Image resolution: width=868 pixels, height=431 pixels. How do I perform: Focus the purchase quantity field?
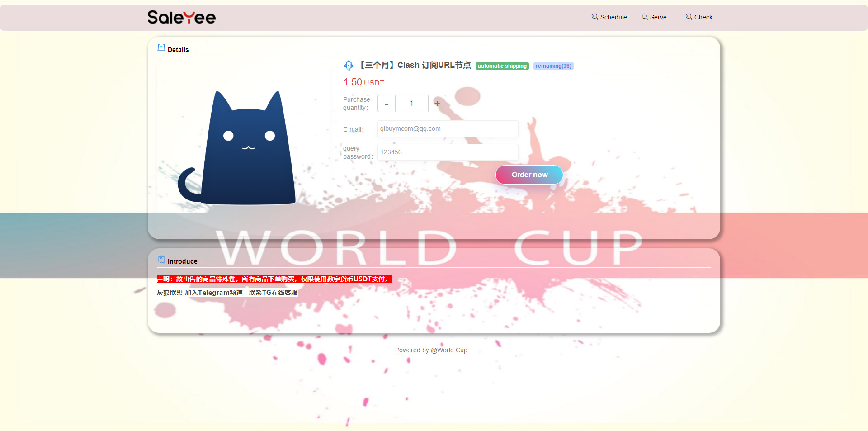coord(412,104)
